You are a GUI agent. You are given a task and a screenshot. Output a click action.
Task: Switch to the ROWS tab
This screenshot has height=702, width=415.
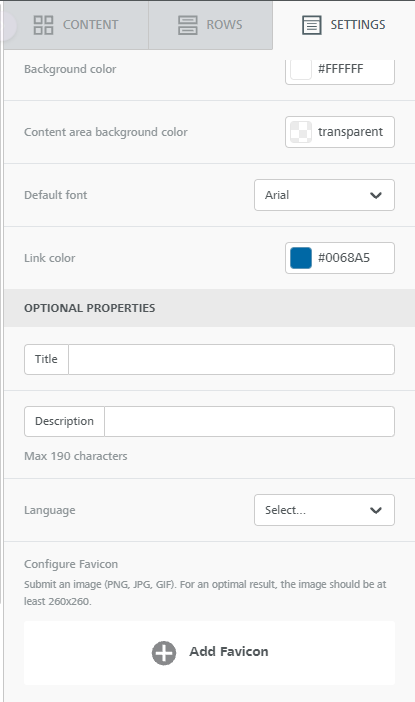click(x=210, y=25)
